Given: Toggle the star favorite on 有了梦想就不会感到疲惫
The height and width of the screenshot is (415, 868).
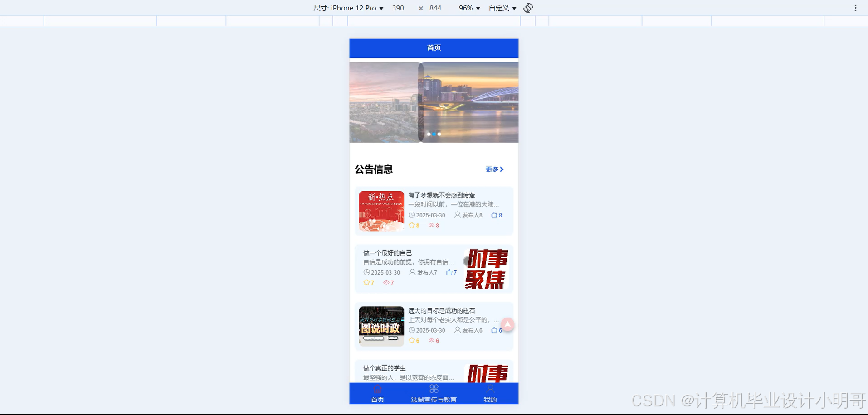Looking at the screenshot, I should point(411,225).
